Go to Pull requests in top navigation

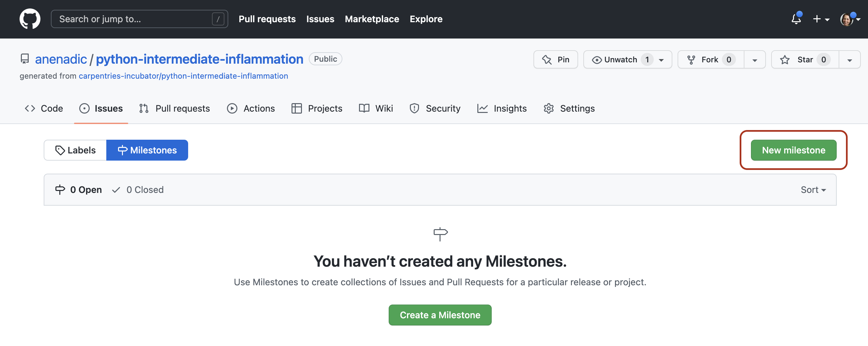click(x=267, y=19)
